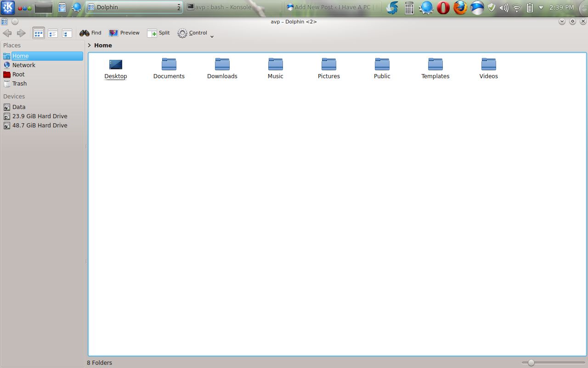The width and height of the screenshot is (588, 368).
Task: Click the activities icon with three colored dots
Action: [25, 8]
